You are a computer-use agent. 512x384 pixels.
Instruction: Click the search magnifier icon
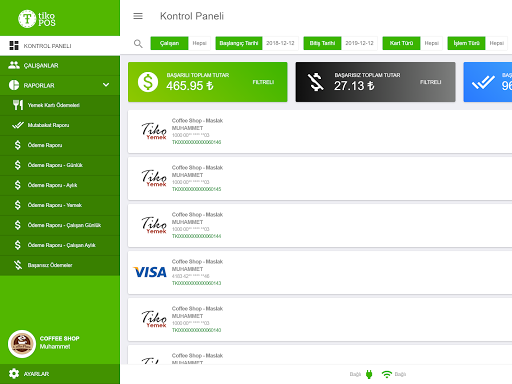point(138,43)
